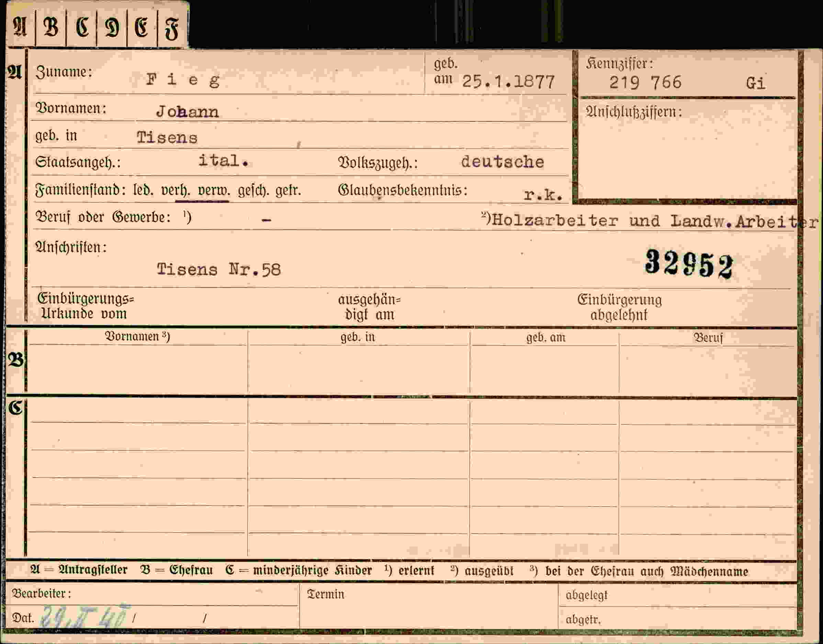Click stamped number '32952'

pyautogui.click(x=689, y=264)
